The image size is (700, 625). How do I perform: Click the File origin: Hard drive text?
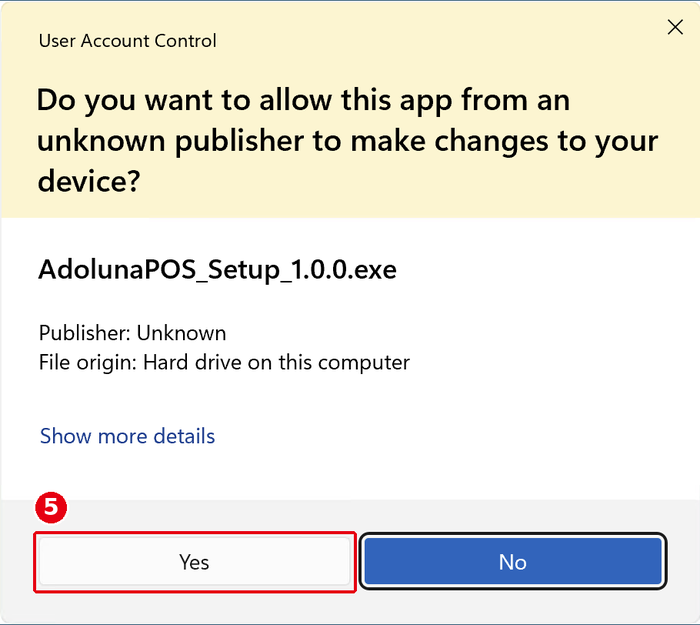pos(224,362)
